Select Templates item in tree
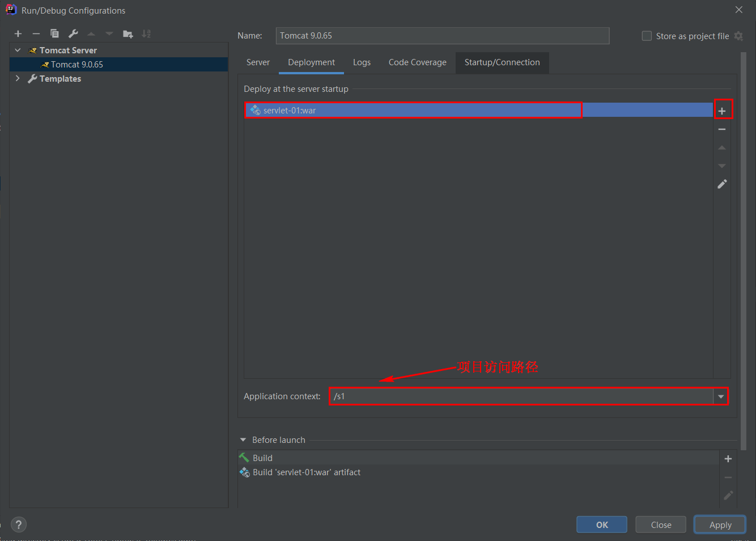The image size is (756, 541). coord(119,78)
